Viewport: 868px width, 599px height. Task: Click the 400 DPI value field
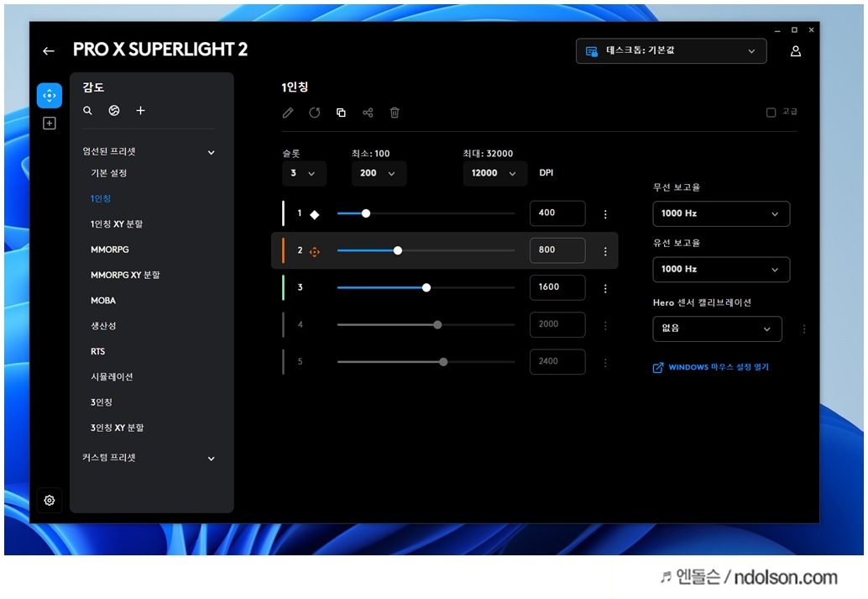click(x=557, y=213)
